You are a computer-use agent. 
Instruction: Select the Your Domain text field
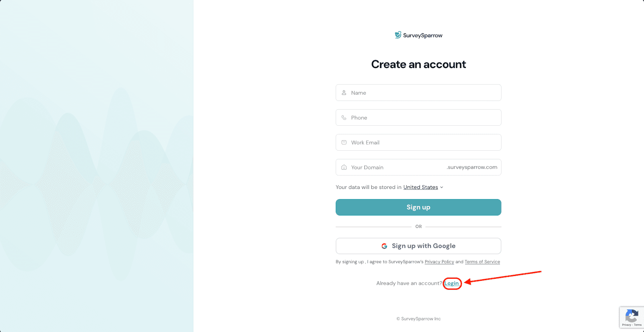click(396, 168)
